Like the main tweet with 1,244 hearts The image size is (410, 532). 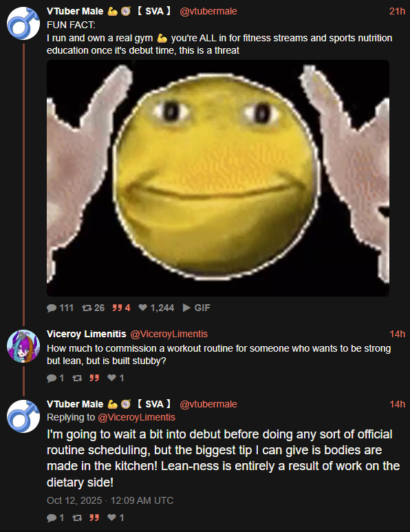click(143, 308)
